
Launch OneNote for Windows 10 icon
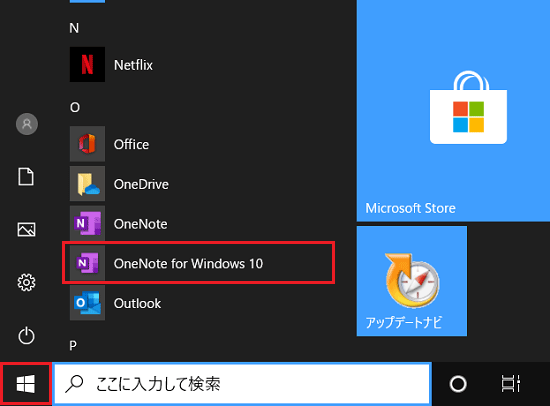click(x=87, y=263)
